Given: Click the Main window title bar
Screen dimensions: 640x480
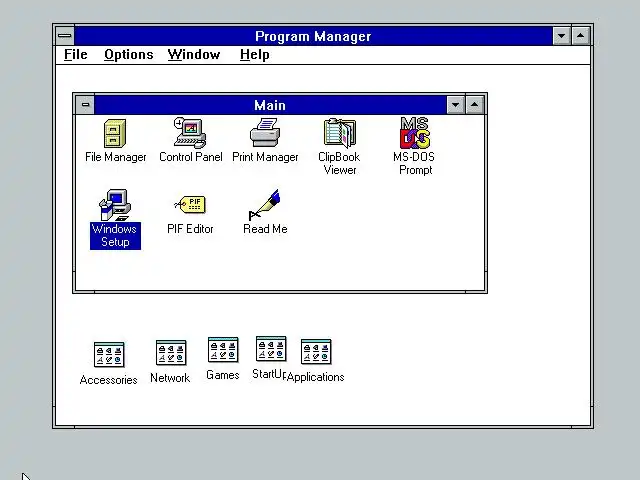Looking at the screenshot, I should click(x=270, y=105).
